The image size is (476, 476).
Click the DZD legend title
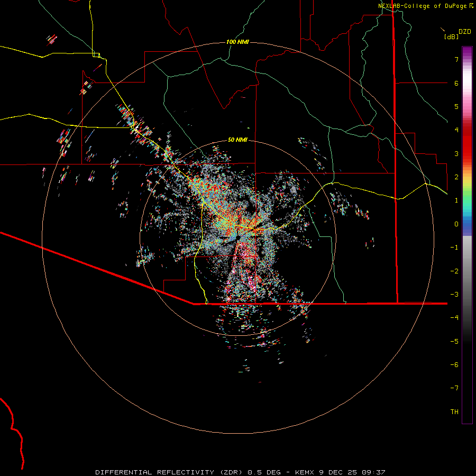465,32
